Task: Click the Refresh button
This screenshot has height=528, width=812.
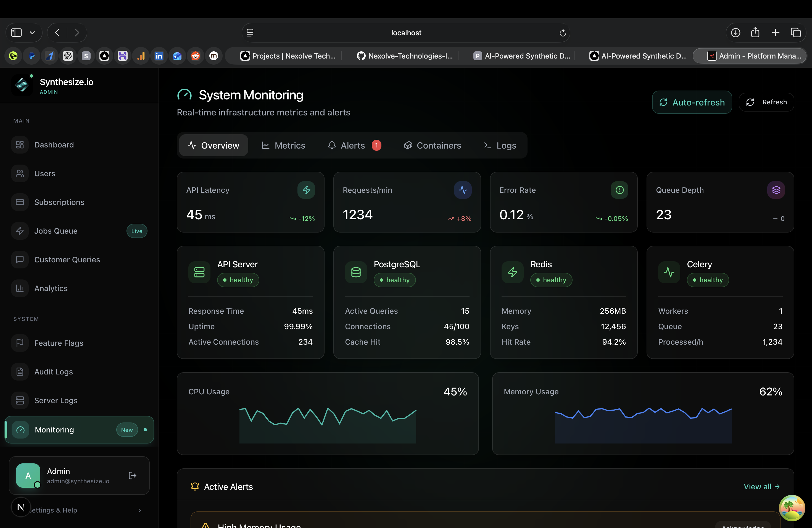Action: [x=766, y=102]
